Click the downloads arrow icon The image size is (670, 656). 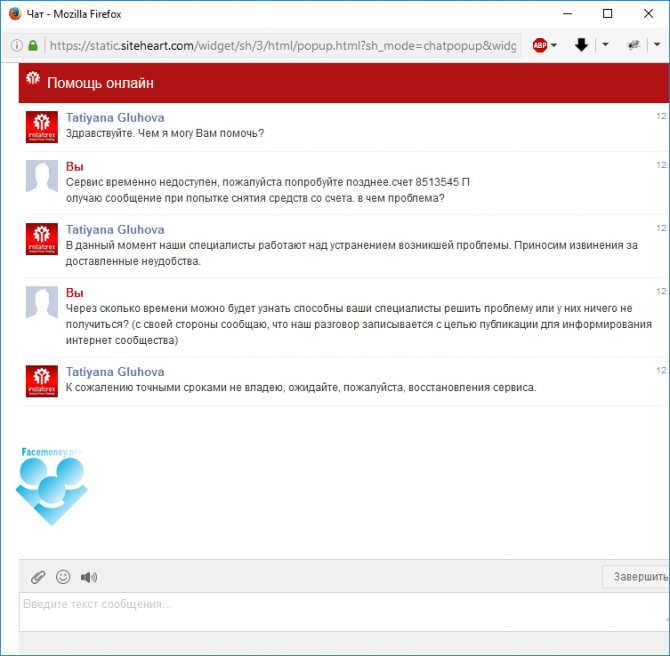click(x=581, y=45)
